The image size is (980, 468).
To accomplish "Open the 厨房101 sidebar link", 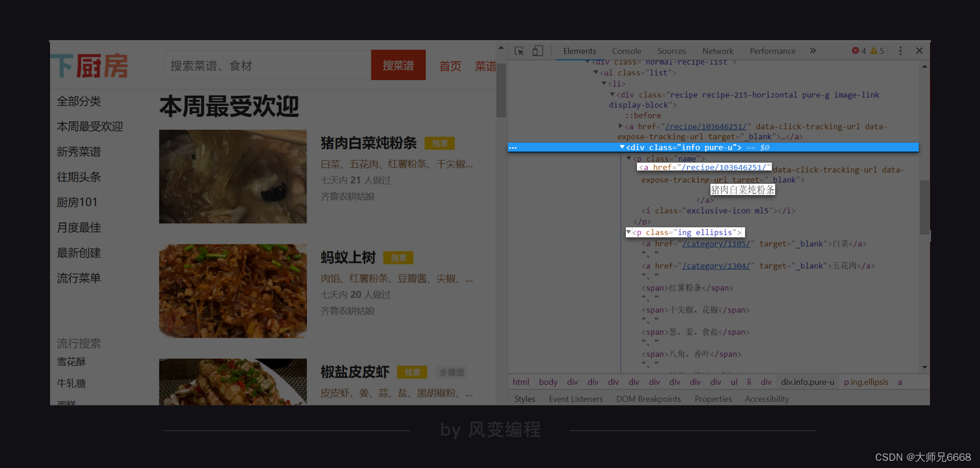I will 77,202.
